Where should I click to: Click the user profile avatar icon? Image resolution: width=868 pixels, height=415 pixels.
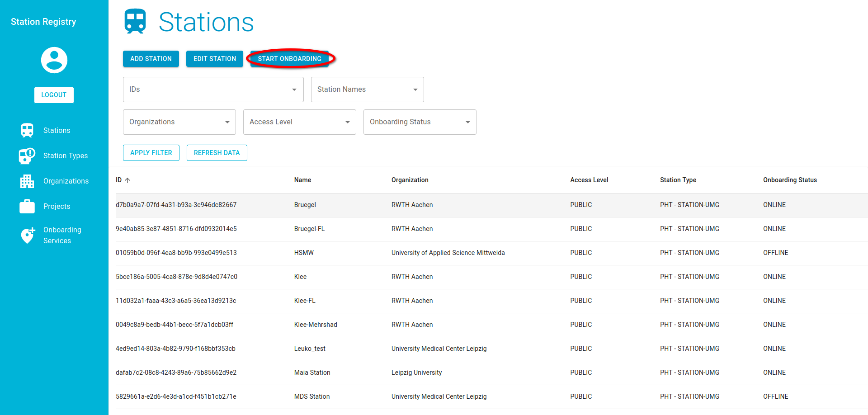[54, 60]
